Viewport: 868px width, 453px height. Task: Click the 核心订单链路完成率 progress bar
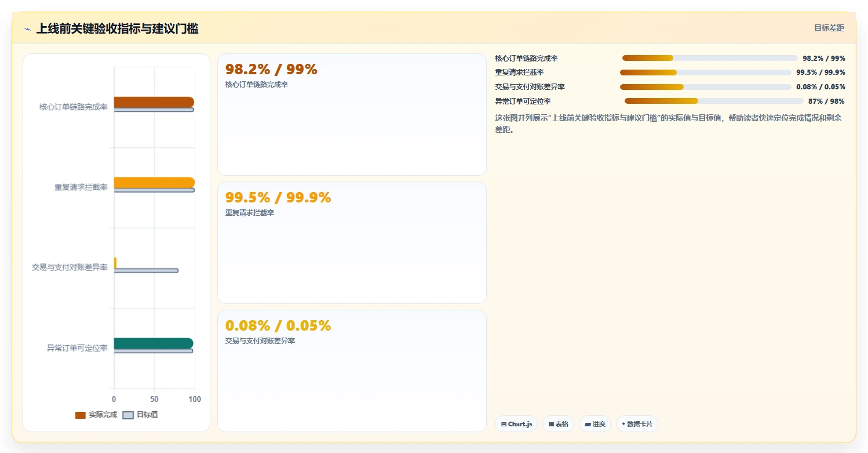[x=710, y=58]
